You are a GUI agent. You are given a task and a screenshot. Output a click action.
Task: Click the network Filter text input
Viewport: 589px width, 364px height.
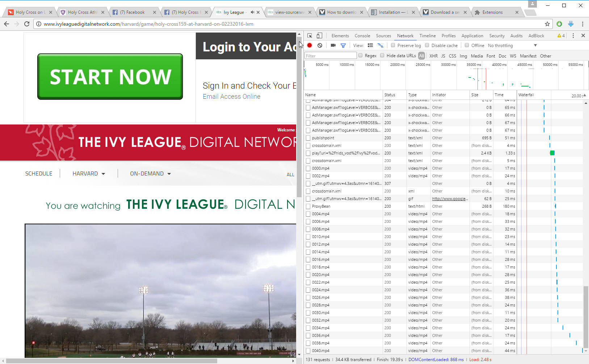pos(331,56)
